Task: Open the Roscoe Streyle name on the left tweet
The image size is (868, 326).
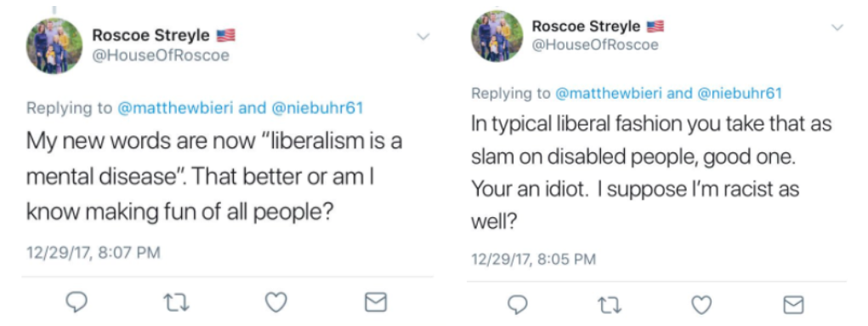Action: 150,36
